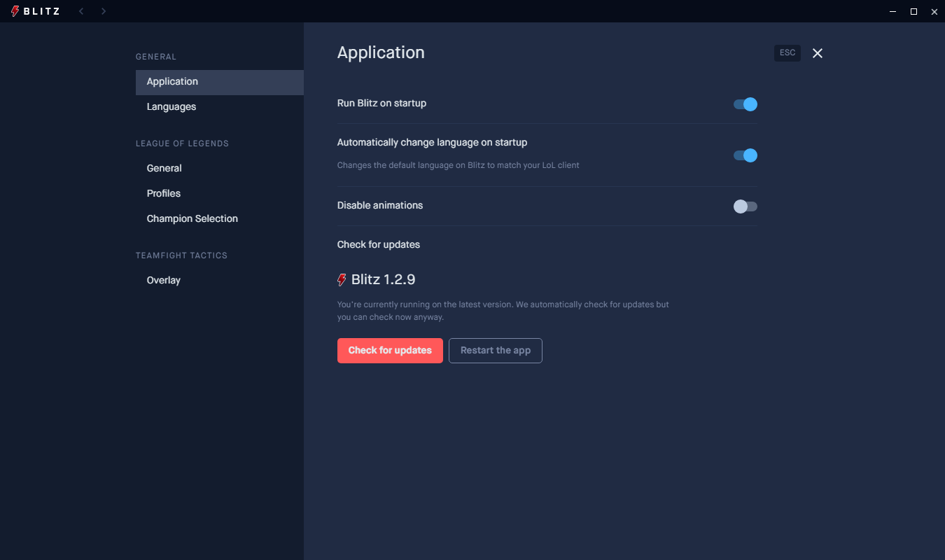Click the Blitz 1.2.9 version text
945x560 pixels.
pyautogui.click(x=384, y=280)
